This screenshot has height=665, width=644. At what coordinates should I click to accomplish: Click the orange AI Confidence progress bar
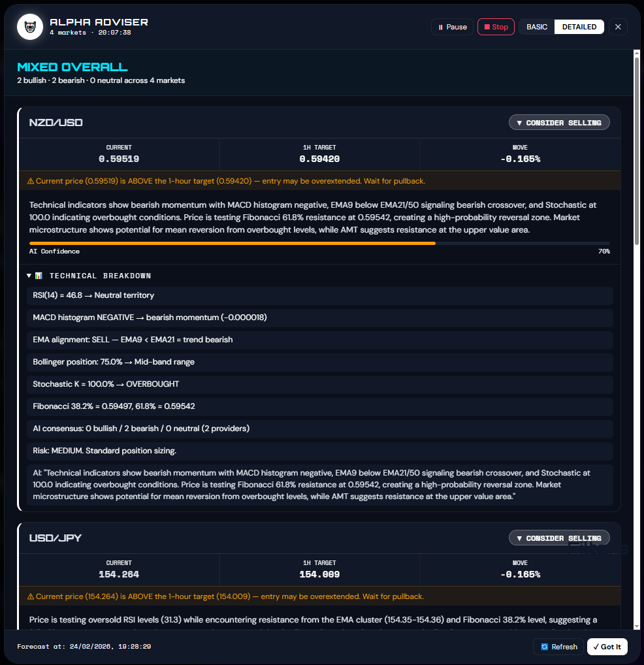click(x=232, y=243)
